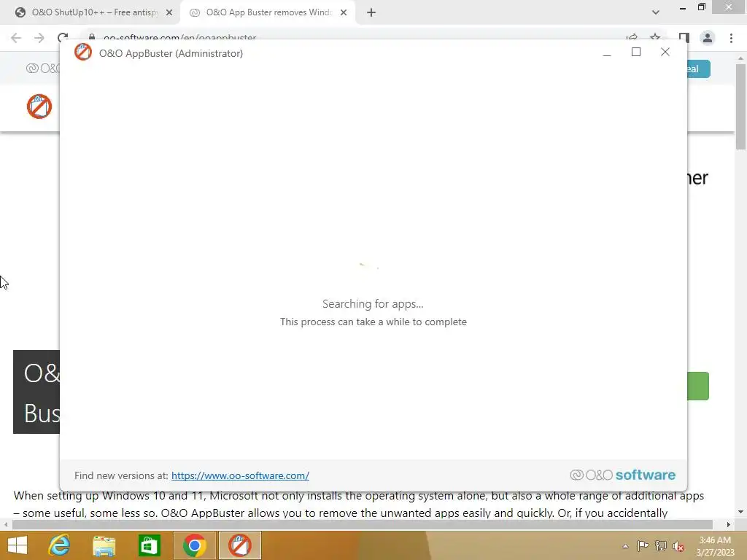Screen dimensions: 747x560
Task: Go forward in Chrome
Action: (39, 38)
